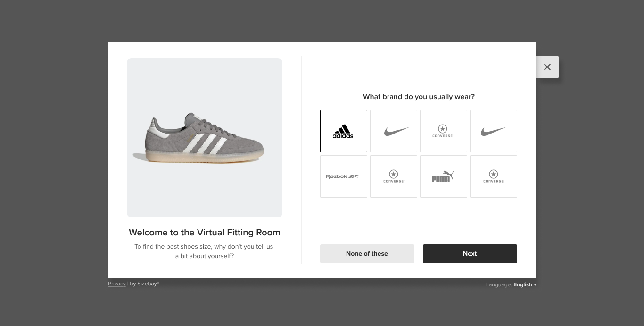Close the Virtual Fitting Room dialog
The image size is (644, 326).
tap(547, 67)
